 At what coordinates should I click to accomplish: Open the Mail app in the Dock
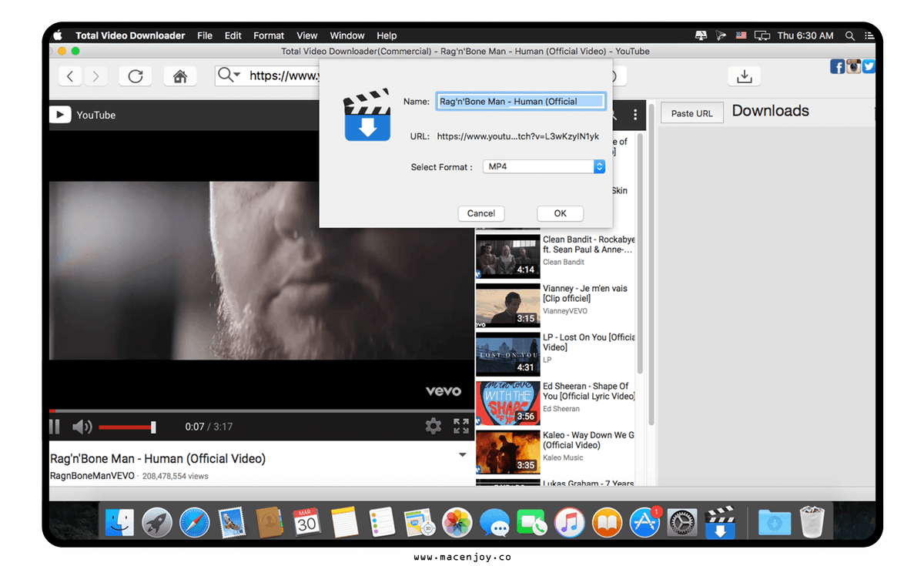232,522
